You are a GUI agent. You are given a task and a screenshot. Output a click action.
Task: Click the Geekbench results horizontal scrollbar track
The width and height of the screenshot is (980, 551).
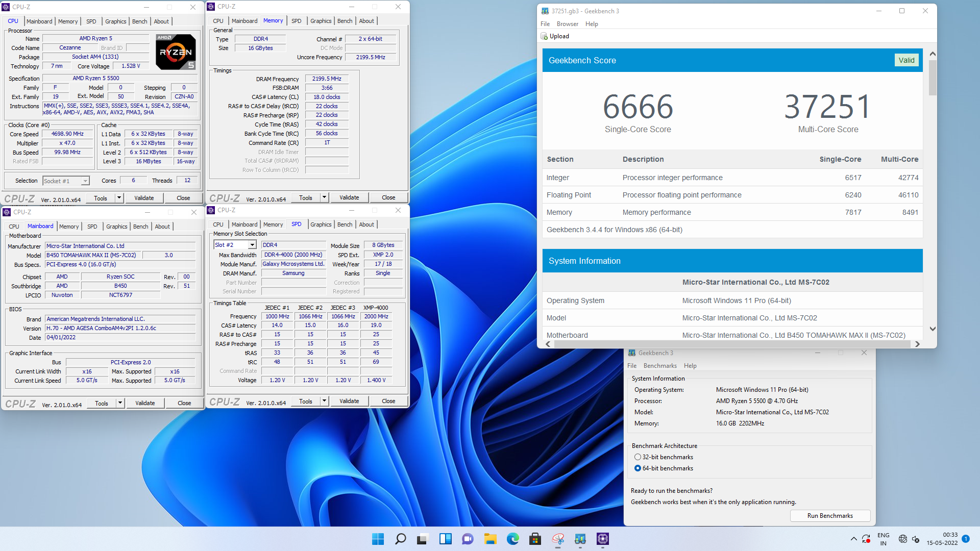click(x=732, y=344)
